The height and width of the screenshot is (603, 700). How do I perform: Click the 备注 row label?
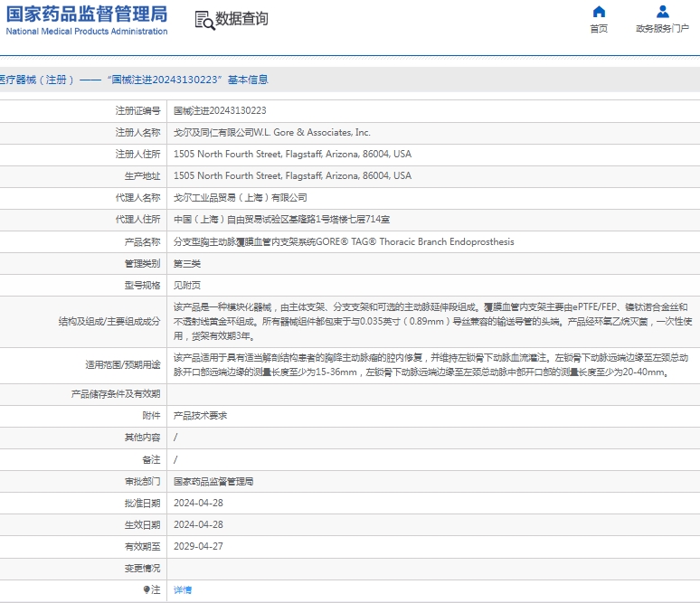151,459
